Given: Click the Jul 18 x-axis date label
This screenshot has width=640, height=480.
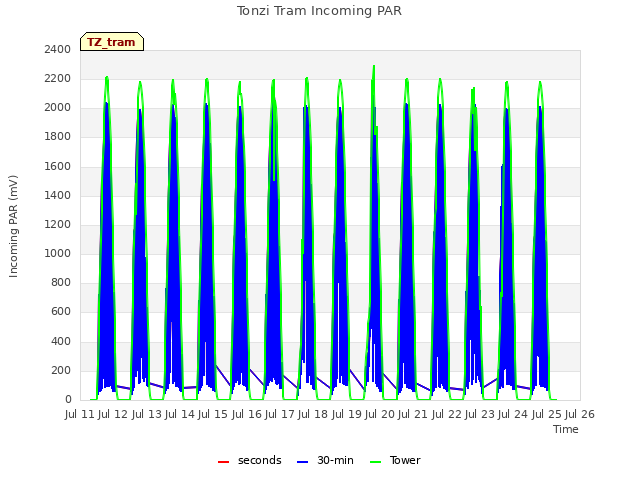Looking at the screenshot, I should click(x=313, y=414).
